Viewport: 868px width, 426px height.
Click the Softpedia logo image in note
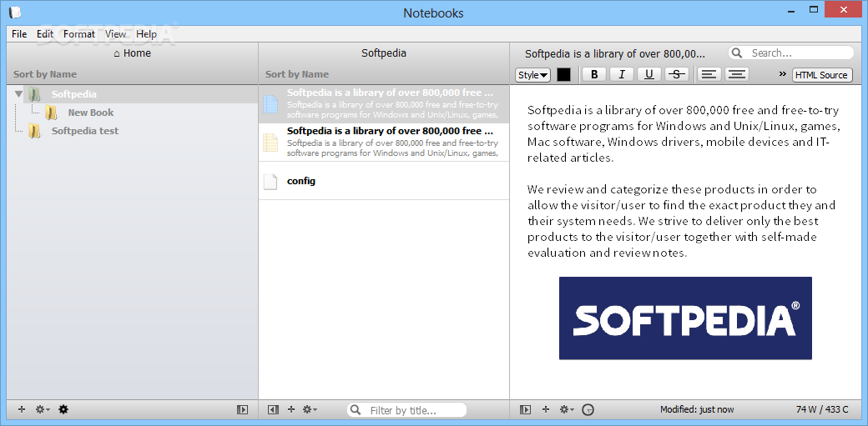685,318
